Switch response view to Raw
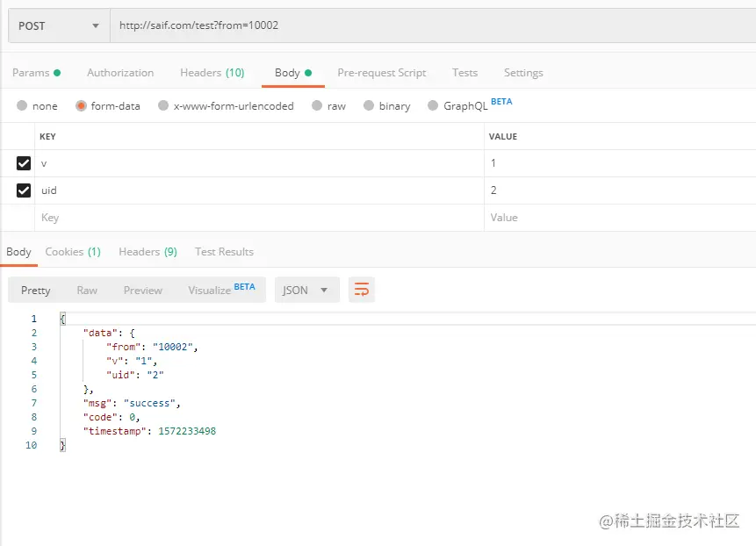This screenshot has width=756, height=546. click(x=87, y=290)
